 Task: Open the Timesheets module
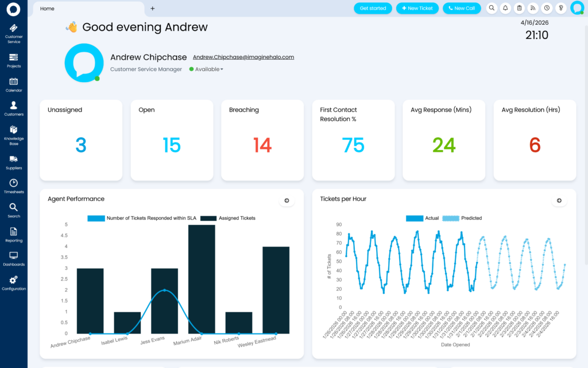(x=14, y=186)
